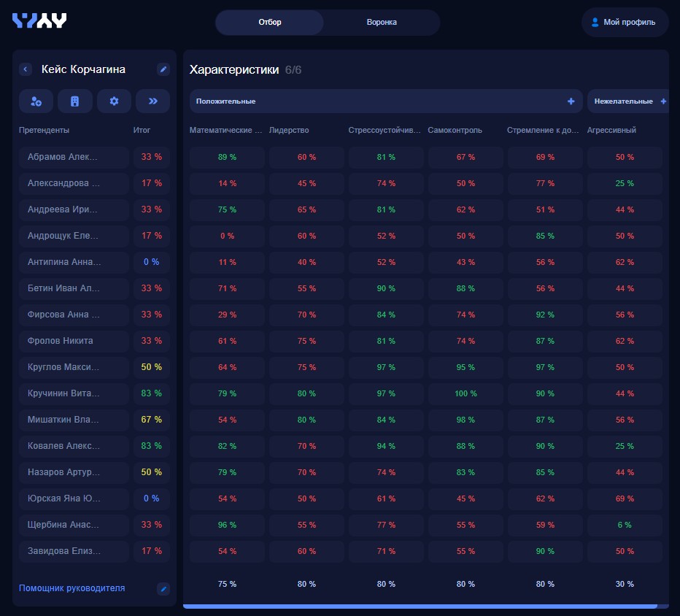680x616 pixels.
Task: Click the Итог column header
Action: pos(142,130)
